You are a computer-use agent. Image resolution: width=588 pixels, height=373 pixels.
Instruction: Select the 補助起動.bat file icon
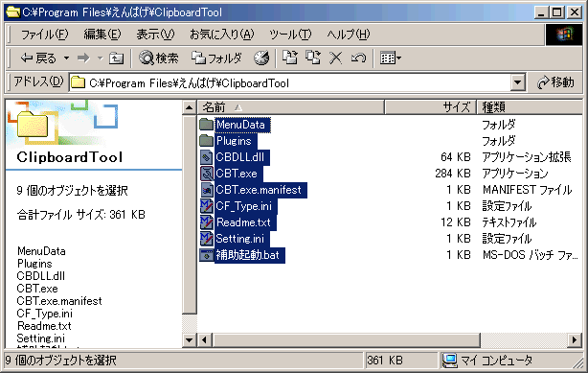pos(207,255)
